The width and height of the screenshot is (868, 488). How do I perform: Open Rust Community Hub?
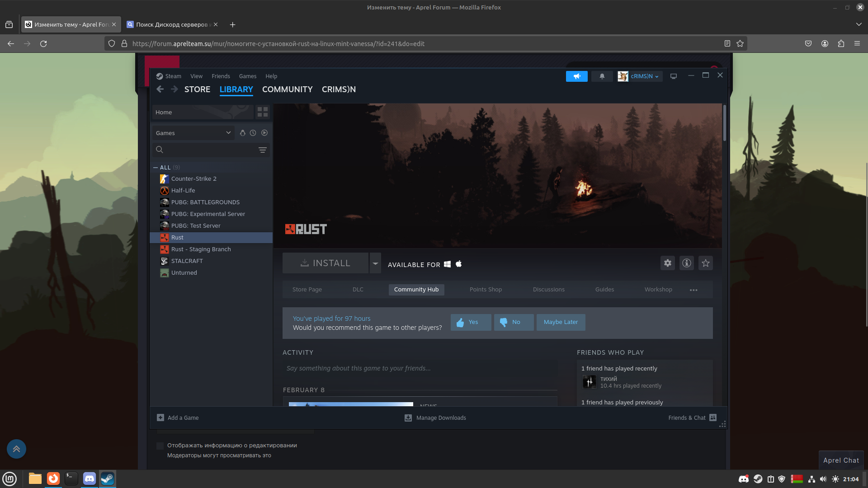[416, 290]
